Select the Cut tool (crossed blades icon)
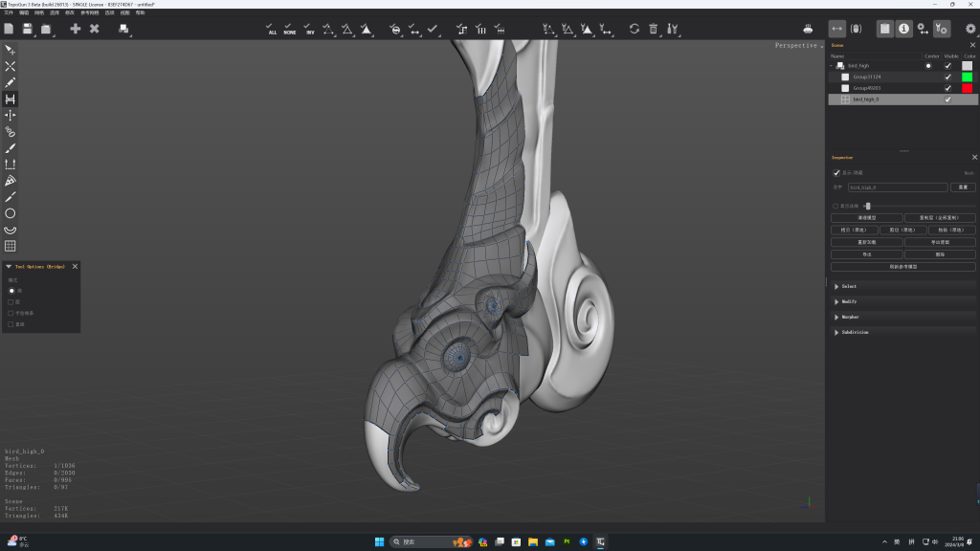Image resolution: width=980 pixels, height=551 pixels. tap(10, 66)
